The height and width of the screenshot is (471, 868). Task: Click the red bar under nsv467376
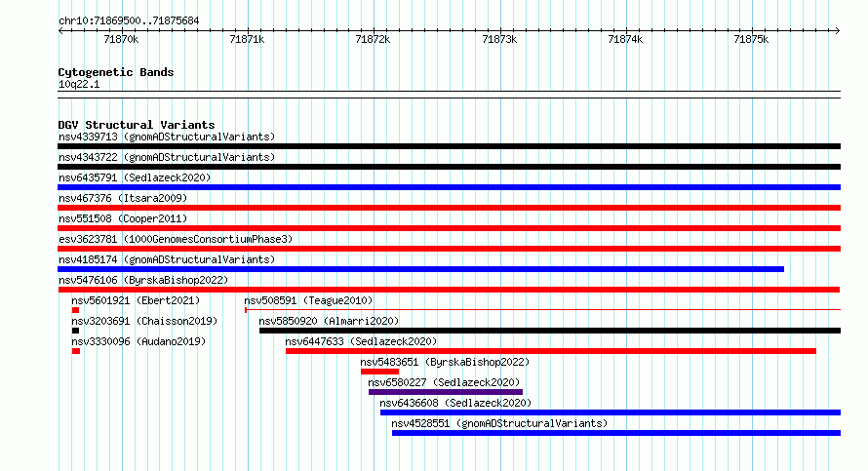coord(449,208)
